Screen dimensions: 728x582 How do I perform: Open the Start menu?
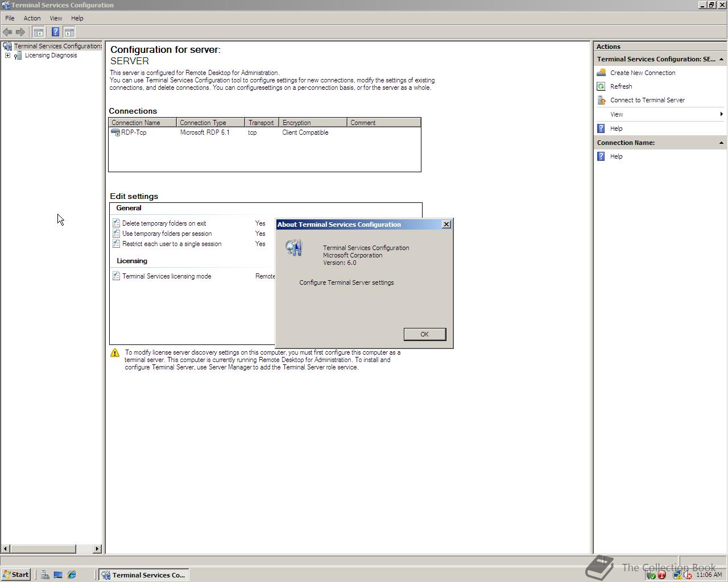(x=16, y=575)
